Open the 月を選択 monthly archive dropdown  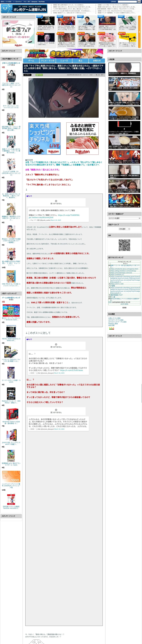[x=124, y=229]
